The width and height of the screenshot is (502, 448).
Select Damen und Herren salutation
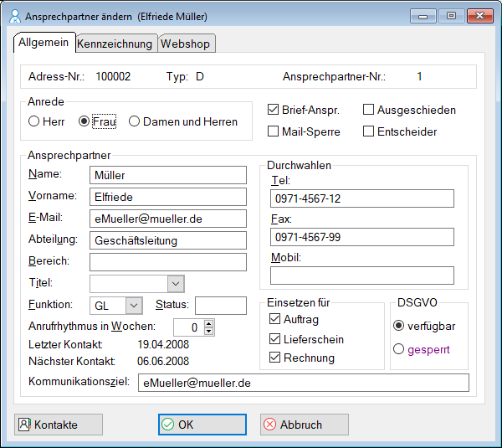(x=135, y=121)
